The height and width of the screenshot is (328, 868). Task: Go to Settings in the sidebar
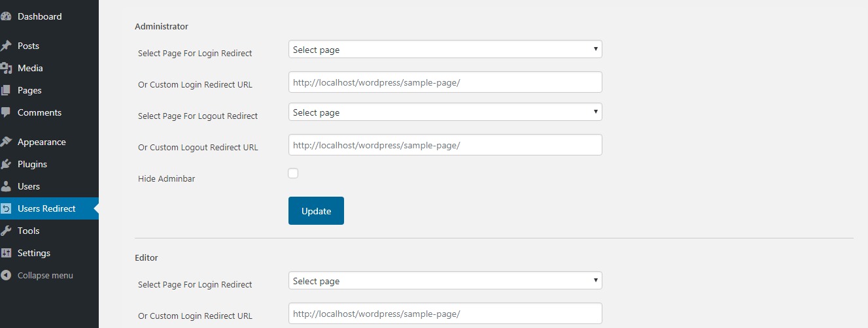(x=34, y=253)
